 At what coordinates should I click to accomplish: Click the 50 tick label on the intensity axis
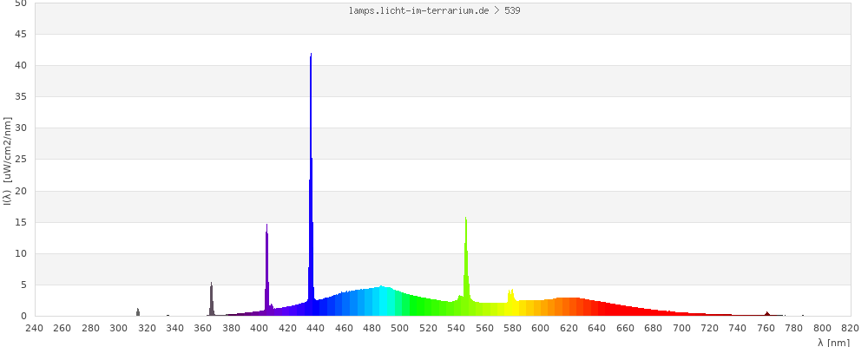20,3
